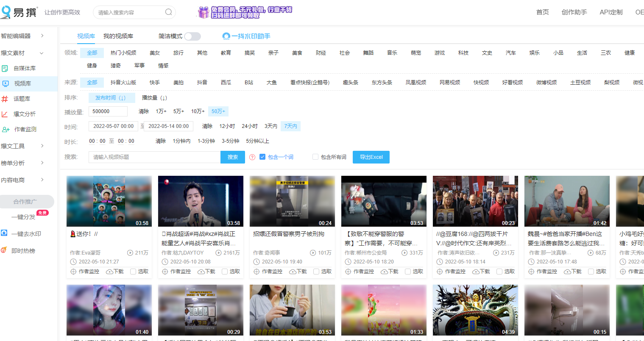Click download icon for 郴州市公安局 video
644x341 pixels.
[384, 272]
